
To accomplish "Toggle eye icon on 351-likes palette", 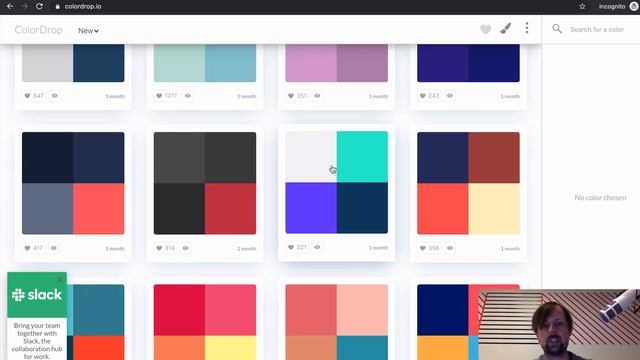I will [317, 96].
